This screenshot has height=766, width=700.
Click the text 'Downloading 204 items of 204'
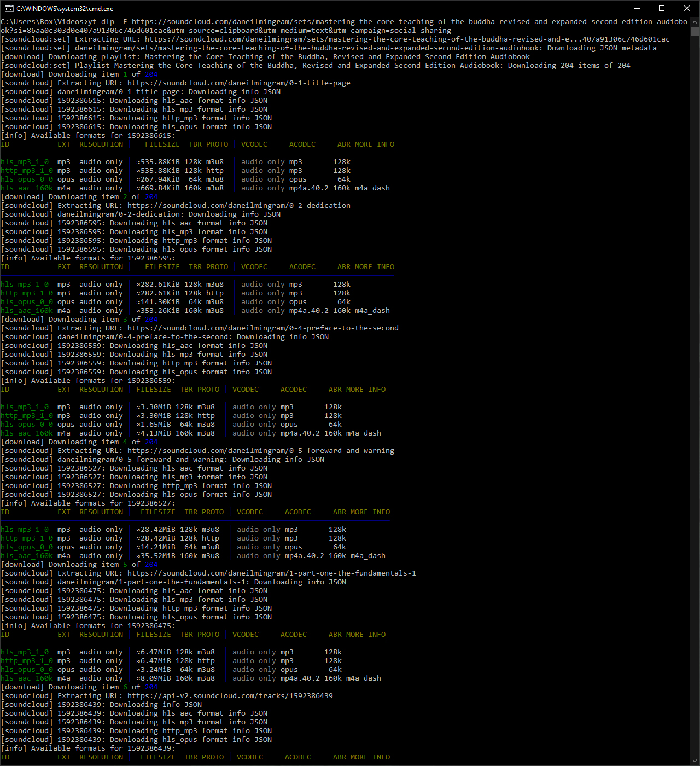(x=569, y=66)
